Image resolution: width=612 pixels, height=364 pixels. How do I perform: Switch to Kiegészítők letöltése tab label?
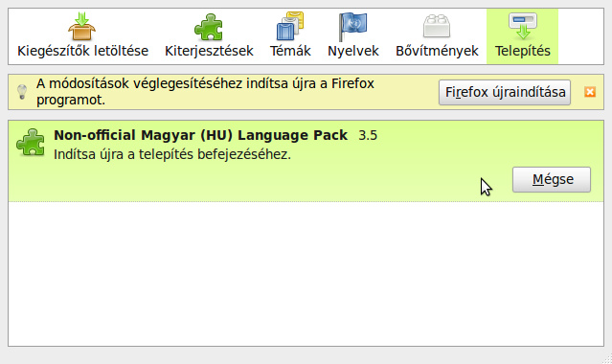click(82, 51)
